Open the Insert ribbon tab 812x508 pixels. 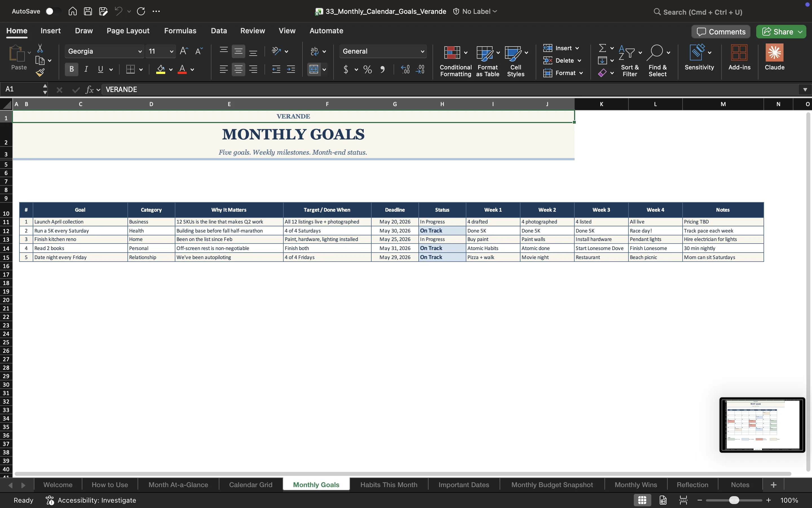pos(50,31)
